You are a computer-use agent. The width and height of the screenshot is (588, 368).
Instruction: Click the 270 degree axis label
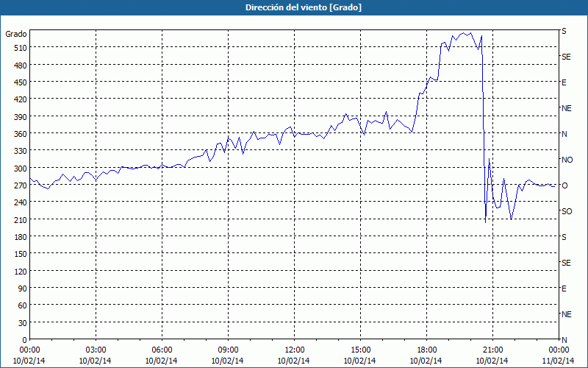20,185
